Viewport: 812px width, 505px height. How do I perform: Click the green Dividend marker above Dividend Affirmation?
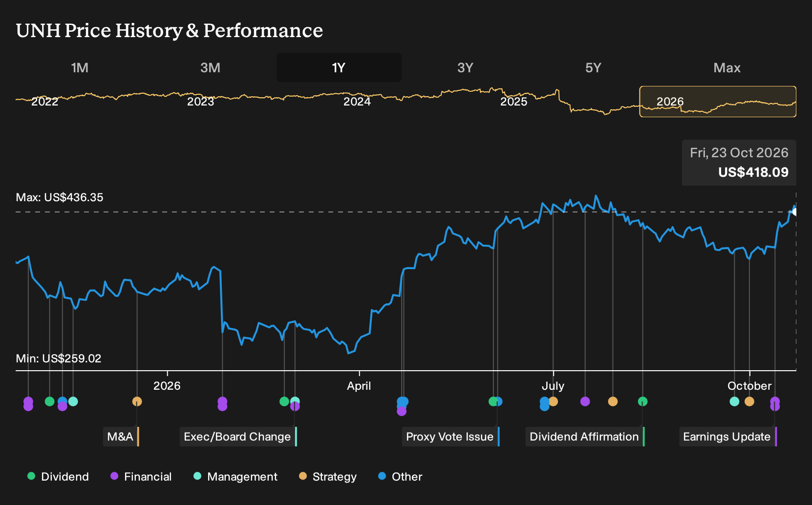(x=643, y=401)
